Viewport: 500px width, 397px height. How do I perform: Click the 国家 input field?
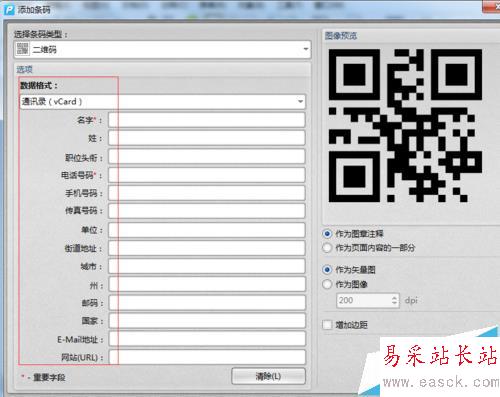[x=207, y=321]
